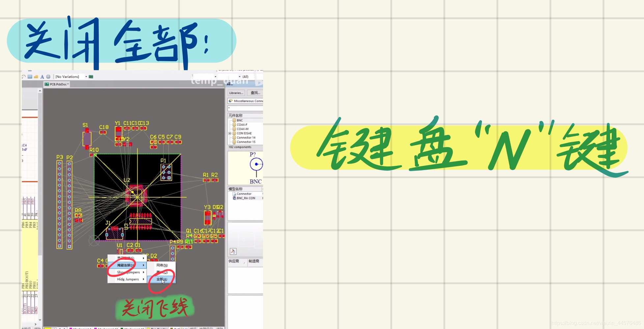This screenshot has height=329, width=644.
Task: Select COAX-M in the component list
Action: (x=242, y=129)
